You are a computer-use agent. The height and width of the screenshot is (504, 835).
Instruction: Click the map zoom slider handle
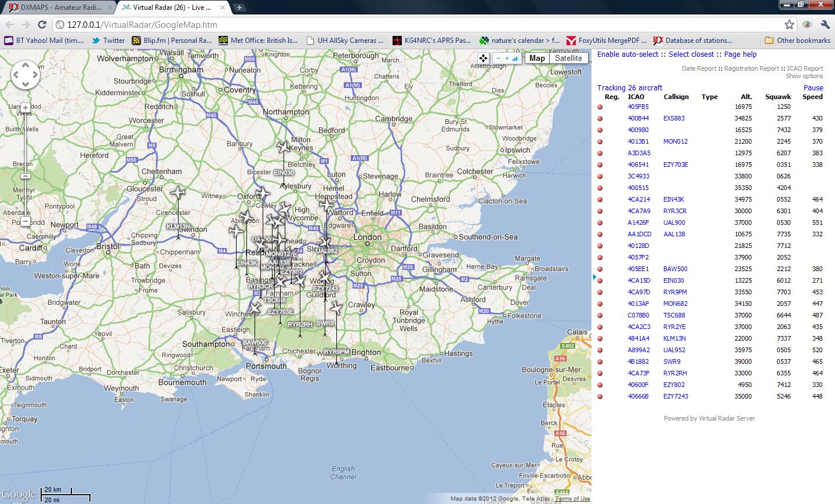tap(26, 176)
